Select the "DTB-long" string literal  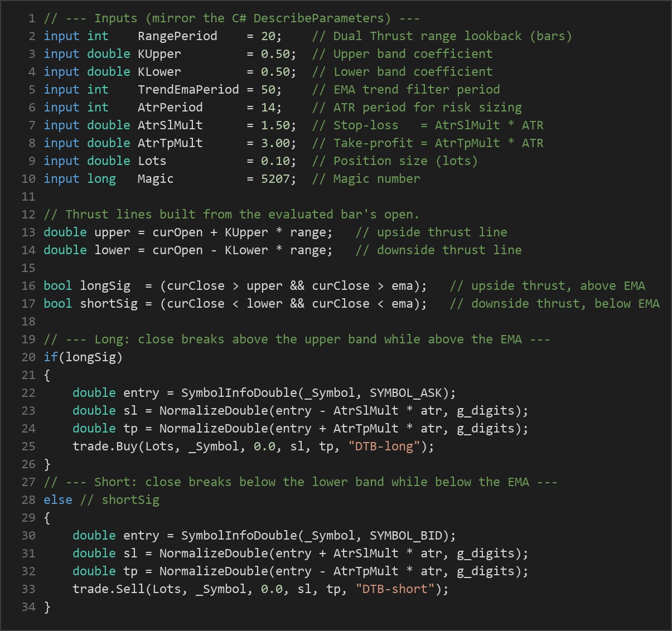click(384, 446)
